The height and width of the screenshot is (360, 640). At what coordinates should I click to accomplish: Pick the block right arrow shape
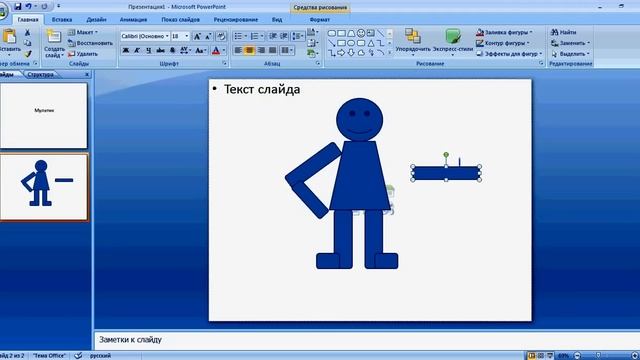(x=341, y=53)
